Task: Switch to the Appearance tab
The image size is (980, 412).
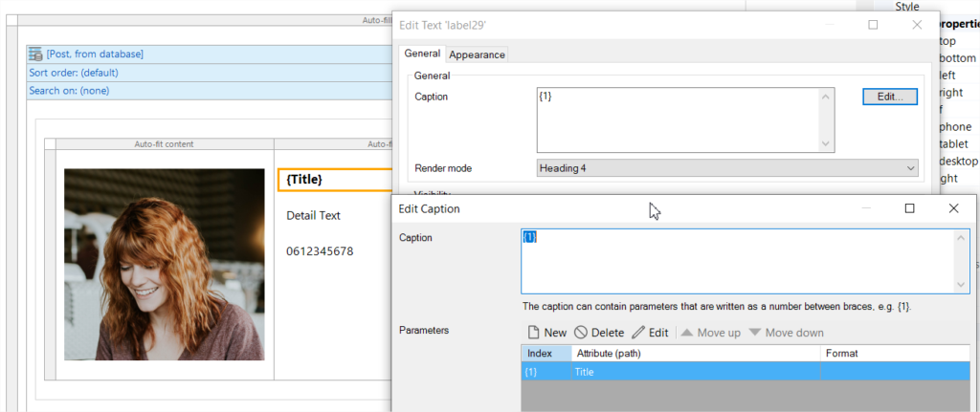Action: 477,54
